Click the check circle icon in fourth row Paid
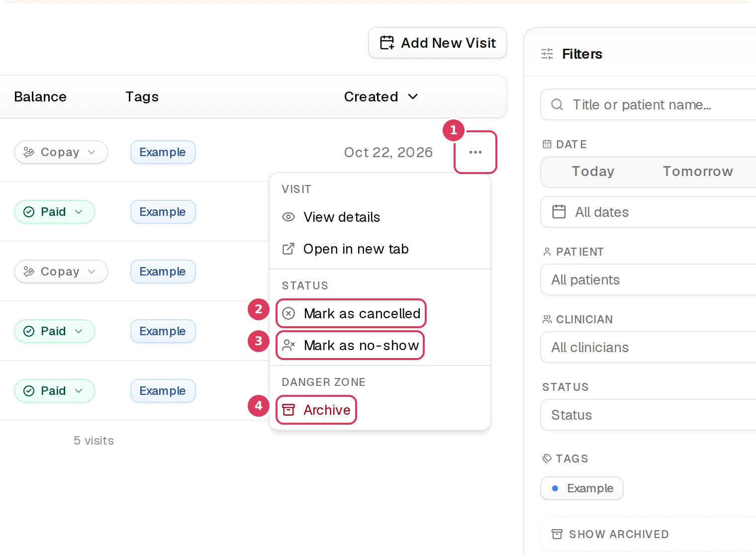The image size is (756, 555). click(x=29, y=331)
